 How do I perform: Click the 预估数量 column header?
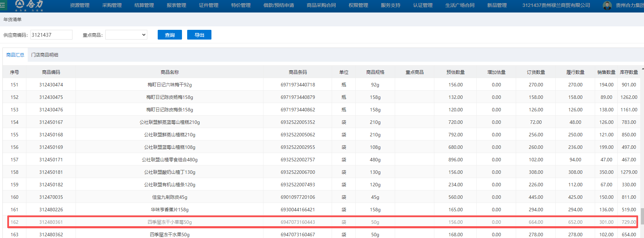click(455, 72)
